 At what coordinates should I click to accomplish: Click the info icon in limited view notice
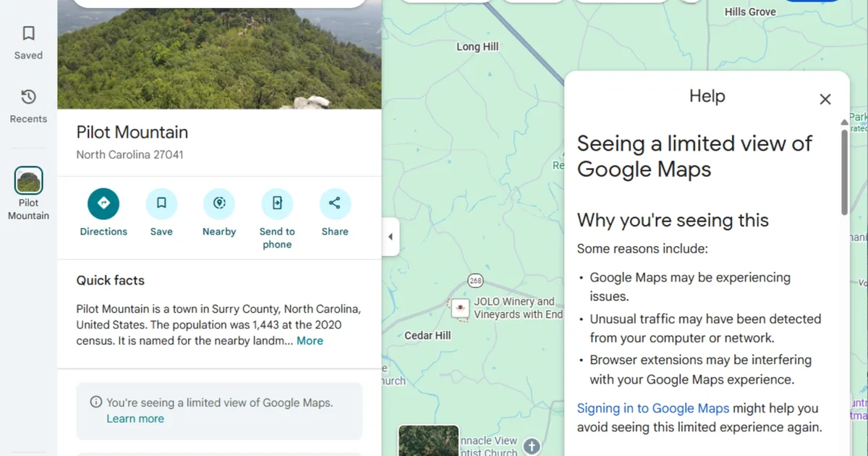pyautogui.click(x=97, y=402)
